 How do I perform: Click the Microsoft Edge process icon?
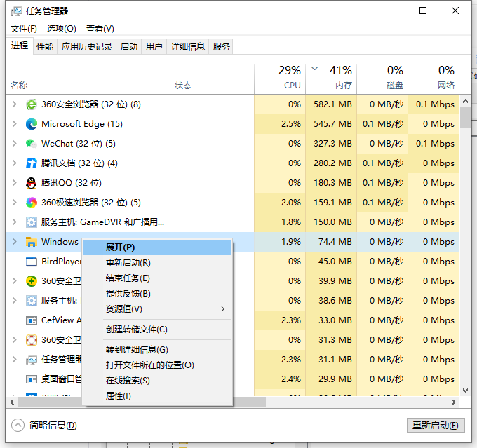pos(31,124)
